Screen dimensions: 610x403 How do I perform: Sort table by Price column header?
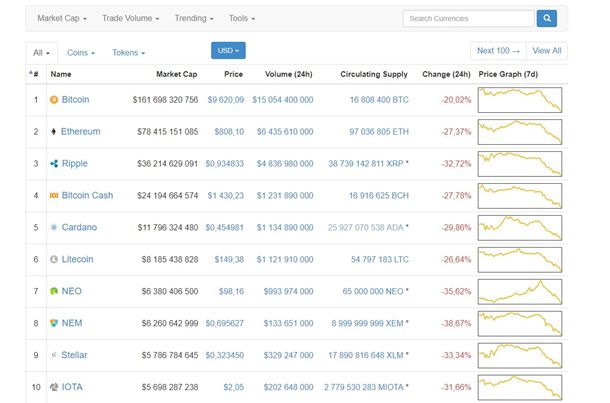(233, 74)
